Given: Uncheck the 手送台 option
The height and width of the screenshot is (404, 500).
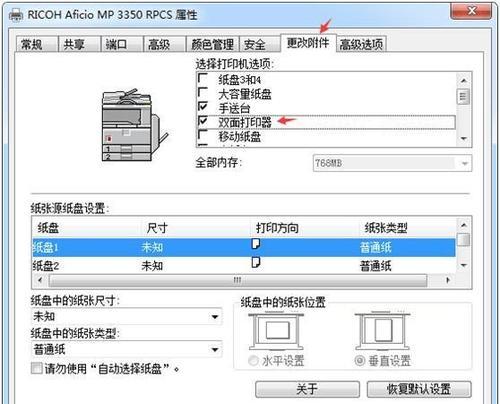Looking at the screenshot, I should 203,107.
